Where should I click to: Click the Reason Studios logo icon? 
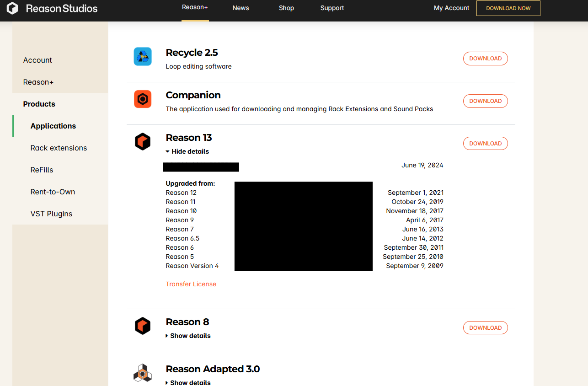tap(12, 8)
